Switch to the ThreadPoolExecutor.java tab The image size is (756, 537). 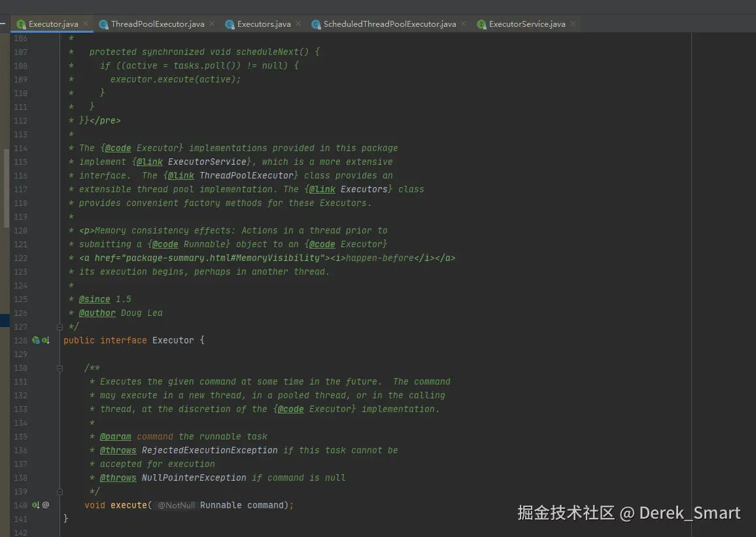157,24
